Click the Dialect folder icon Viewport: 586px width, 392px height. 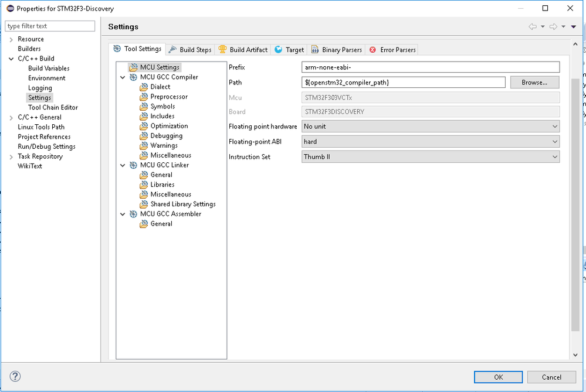(x=144, y=87)
